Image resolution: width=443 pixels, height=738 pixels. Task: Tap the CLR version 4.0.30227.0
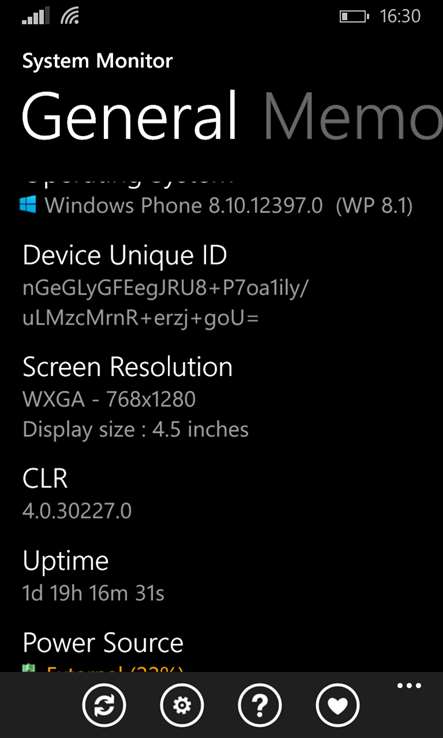point(77,511)
